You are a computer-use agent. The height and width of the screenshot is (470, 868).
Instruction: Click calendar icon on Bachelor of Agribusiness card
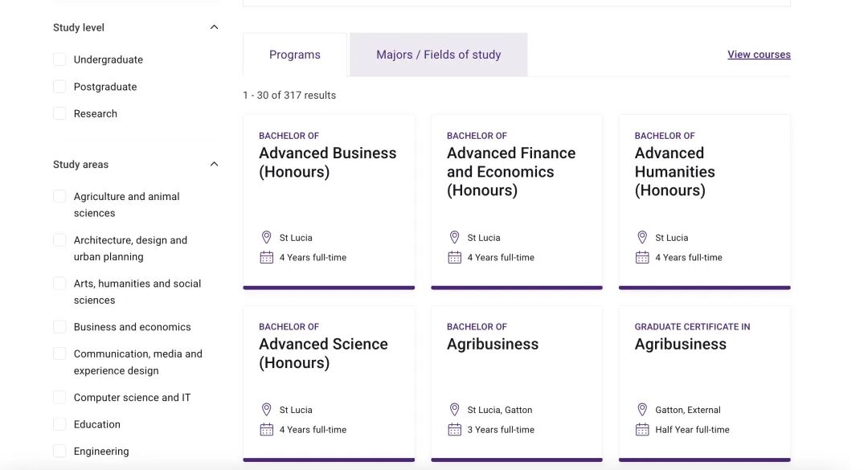click(x=454, y=430)
